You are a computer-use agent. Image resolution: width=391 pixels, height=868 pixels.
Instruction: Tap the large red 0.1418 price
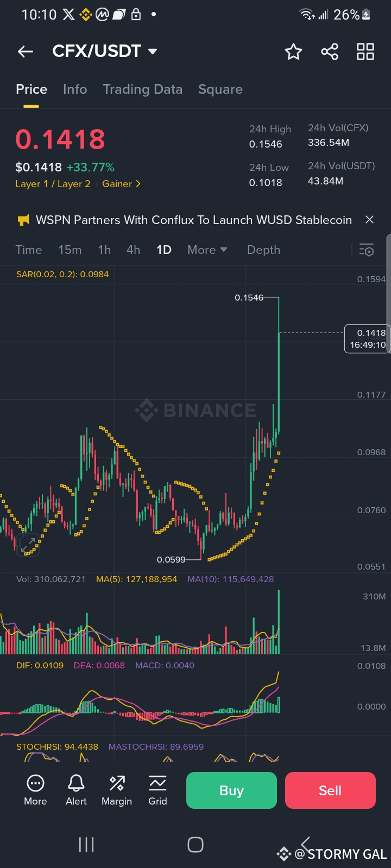tap(60, 139)
